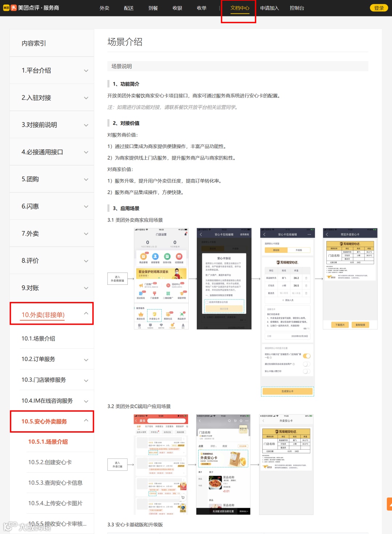This screenshot has height=534, width=392.
Task: Collapse 10.外卖(非接单) section chevron
Action: click(x=86, y=313)
